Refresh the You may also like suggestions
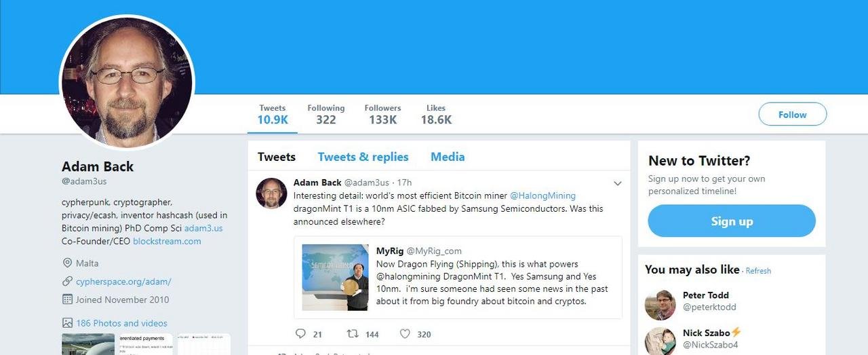The height and width of the screenshot is (355, 868). pos(758,271)
